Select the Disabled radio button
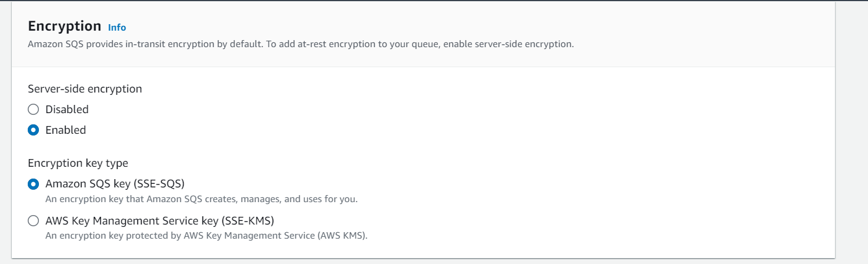868x264 pixels. (34, 109)
